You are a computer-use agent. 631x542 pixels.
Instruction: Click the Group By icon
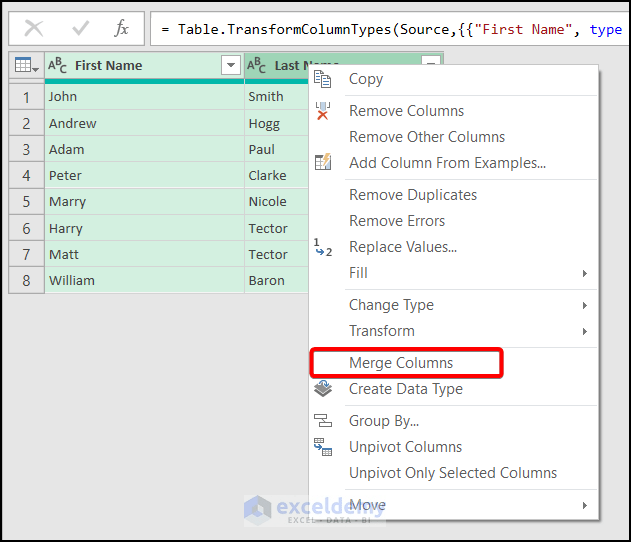323,420
